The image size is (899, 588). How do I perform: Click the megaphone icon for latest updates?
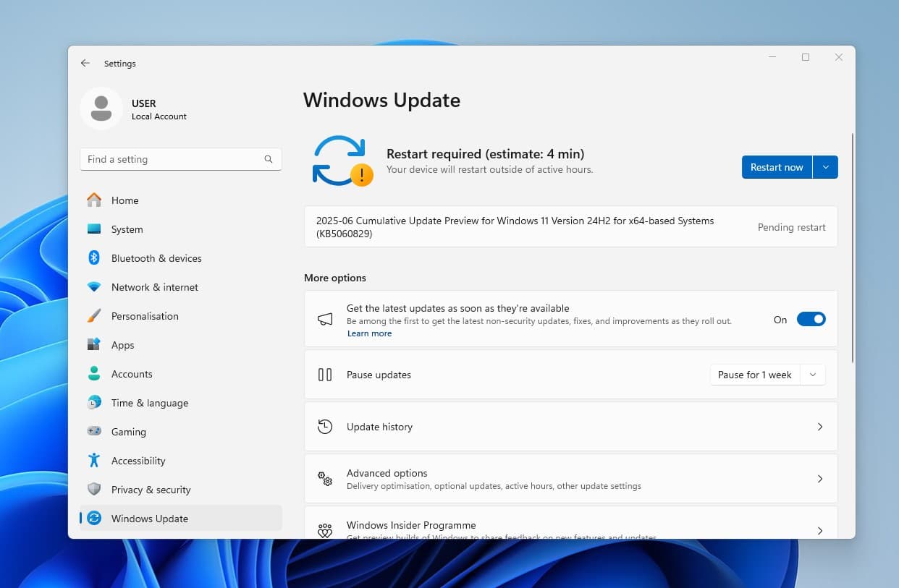click(325, 319)
